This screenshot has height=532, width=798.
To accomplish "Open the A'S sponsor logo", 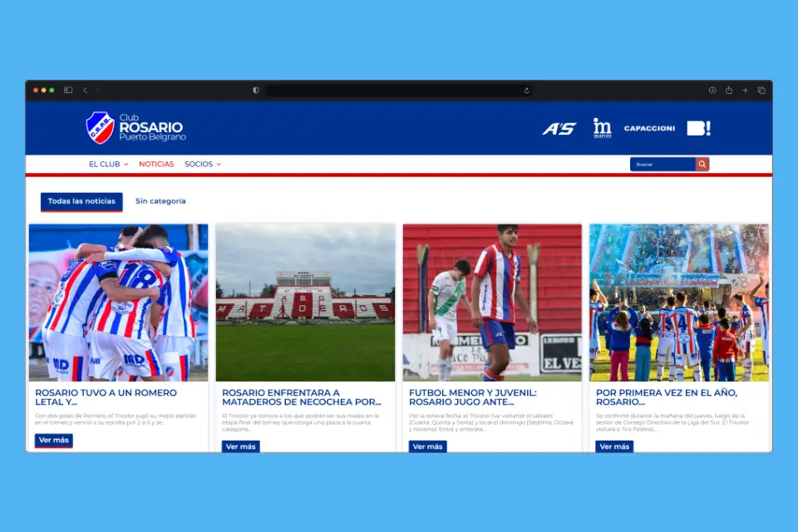I will click(559, 129).
